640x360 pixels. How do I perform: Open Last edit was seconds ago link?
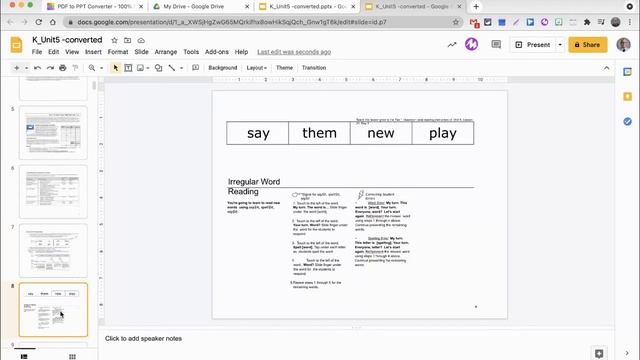(x=294, y=52)
